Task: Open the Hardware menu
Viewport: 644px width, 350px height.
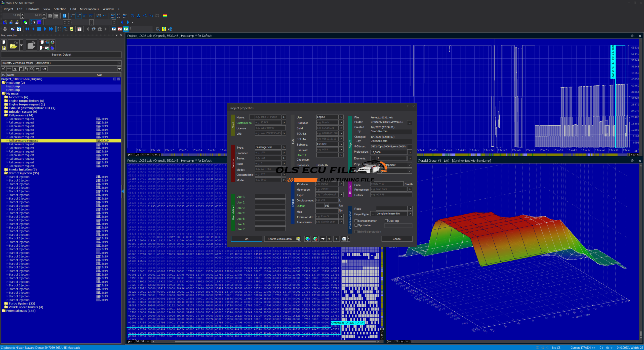Action: 33,9
